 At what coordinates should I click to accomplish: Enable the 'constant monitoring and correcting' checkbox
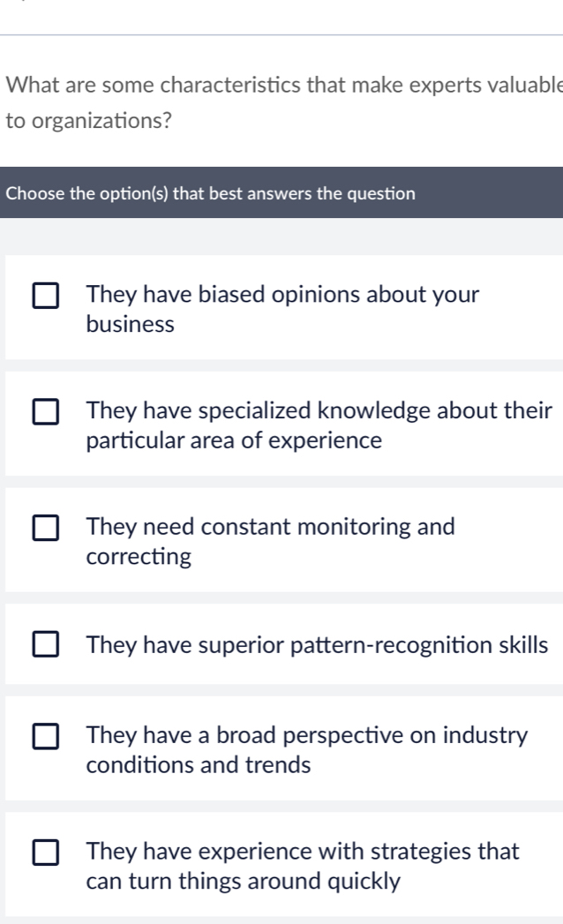[x=47, y=528]
